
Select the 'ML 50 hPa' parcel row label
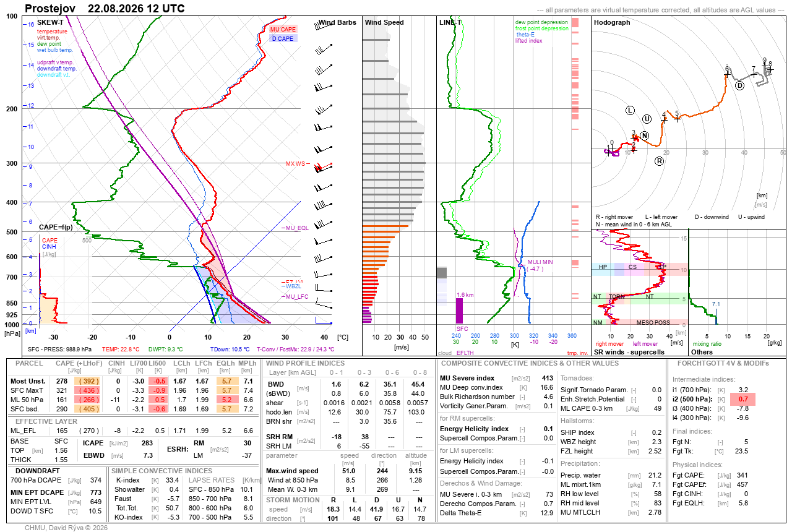[x=27, y=400]
